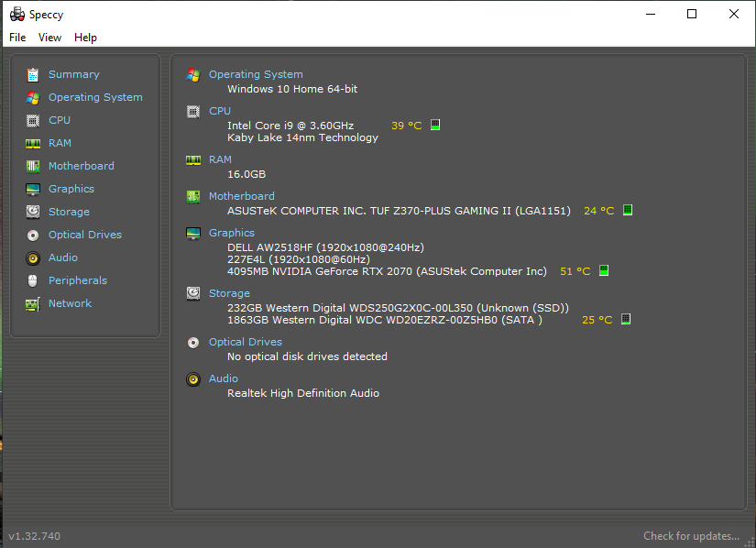Screen dimensions: 756x548
Task: Click the CPU chip icon in sidebar
Action: click(x=33, y=120)
